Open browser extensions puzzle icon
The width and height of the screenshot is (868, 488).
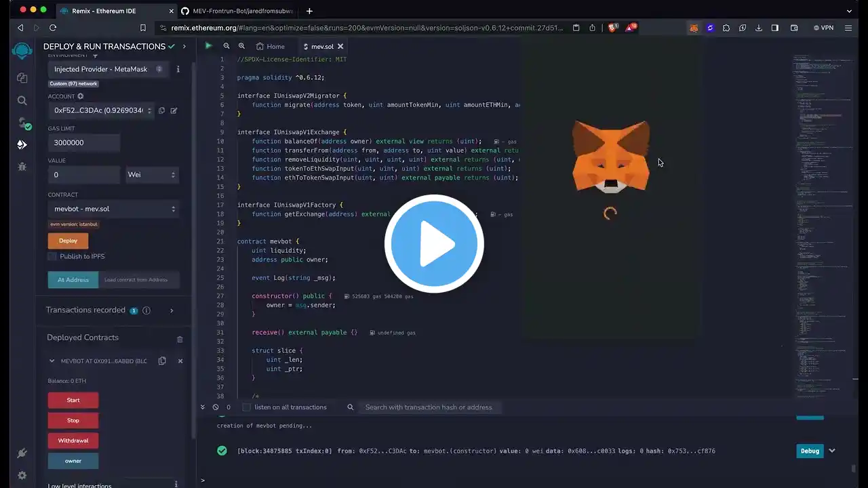tap(726, 28)
